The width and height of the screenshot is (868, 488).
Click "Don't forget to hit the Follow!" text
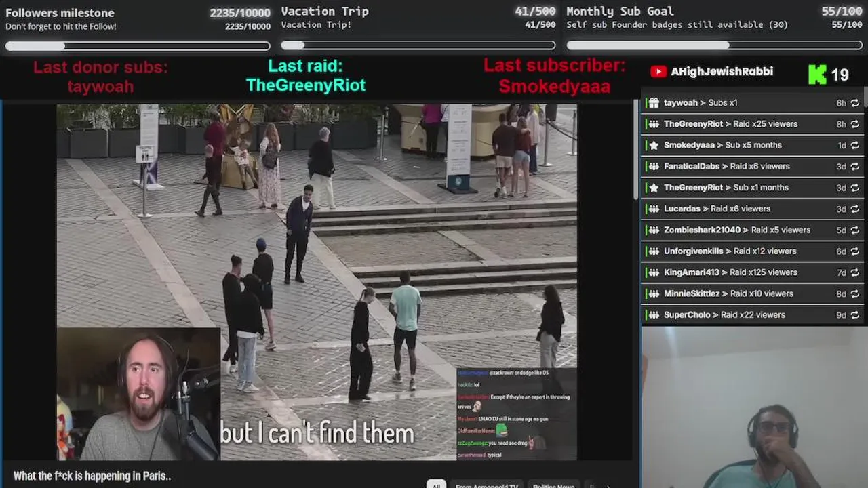61,26
